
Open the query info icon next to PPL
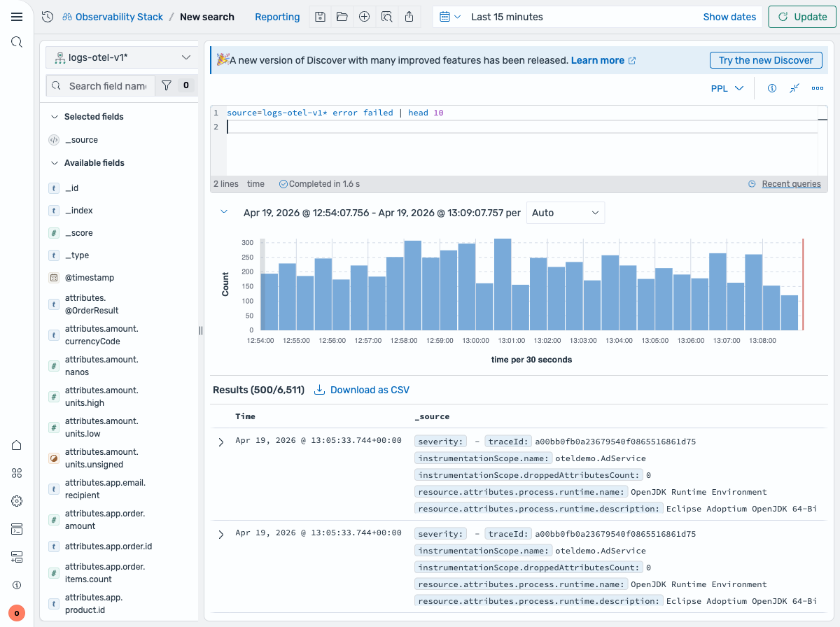pos(772,88)
